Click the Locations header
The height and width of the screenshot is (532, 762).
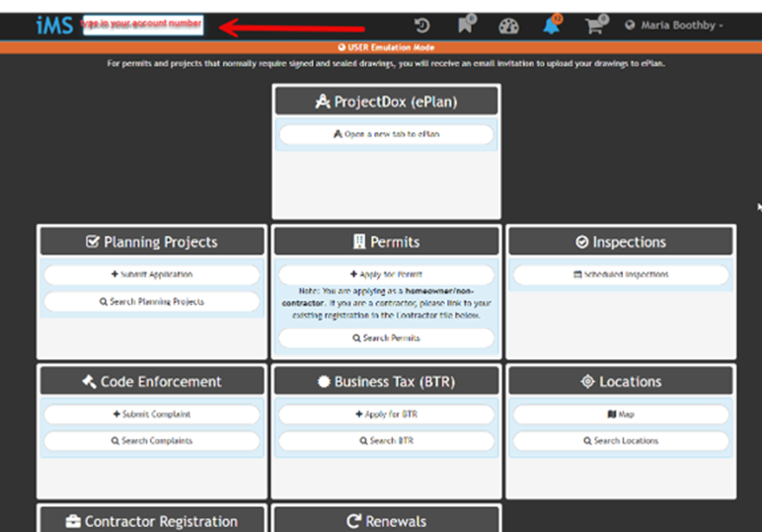click(621, 381)
